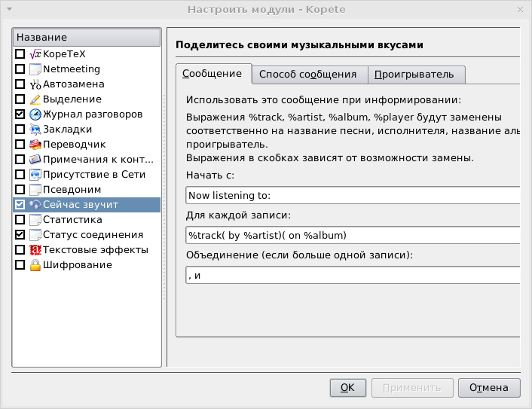Click the Закладки plugin icon
The width and height of the screenshot is (532, 409).
tap(35, 130)
